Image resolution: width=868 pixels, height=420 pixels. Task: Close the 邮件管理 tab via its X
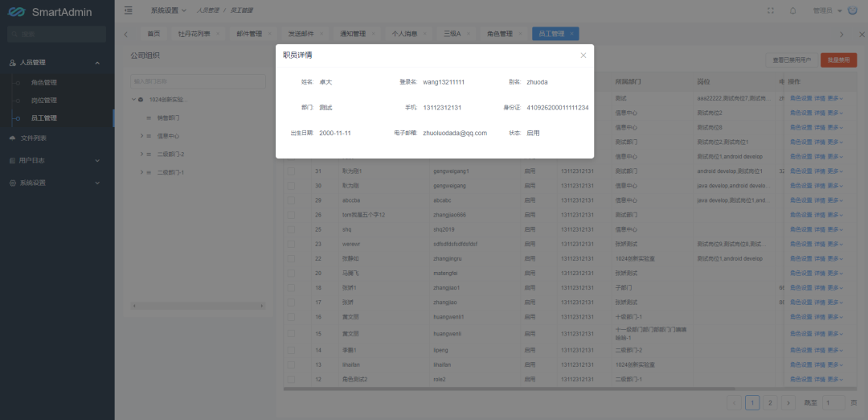tap(269, 34)
